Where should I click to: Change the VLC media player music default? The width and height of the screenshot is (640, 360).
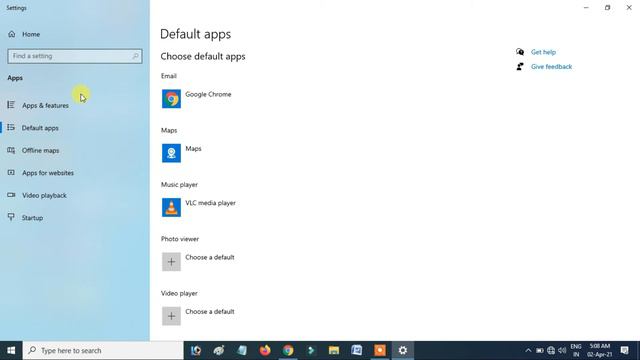tap(171, 207)
